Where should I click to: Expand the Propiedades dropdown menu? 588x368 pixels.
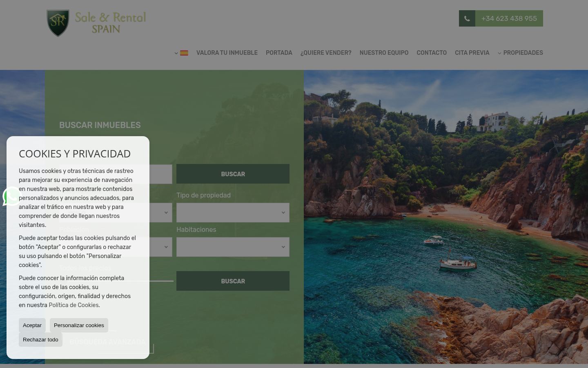click(x=520, y=53)
